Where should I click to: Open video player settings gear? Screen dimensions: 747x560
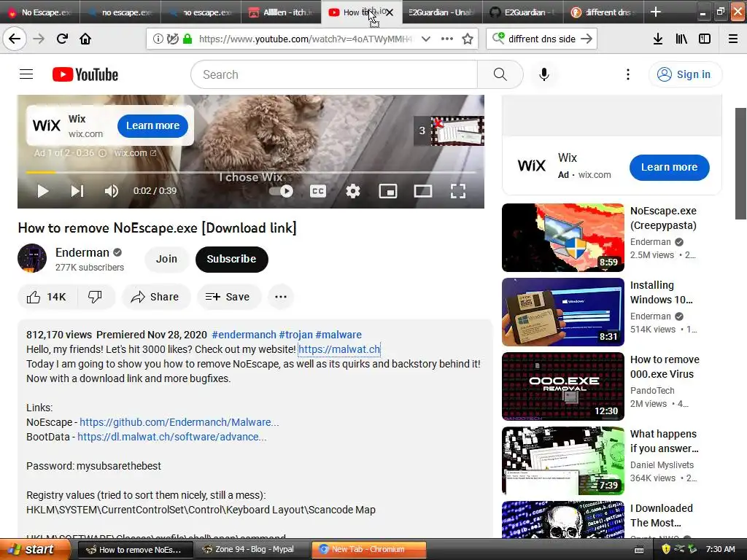pyautogui.click(x=353, y=192)
